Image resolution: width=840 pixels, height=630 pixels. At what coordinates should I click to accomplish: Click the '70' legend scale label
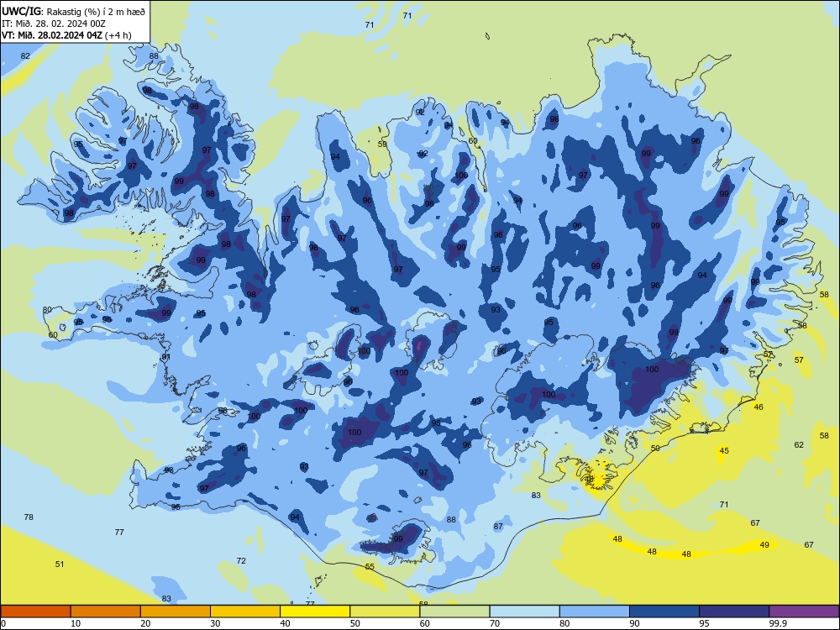(495, 623)
